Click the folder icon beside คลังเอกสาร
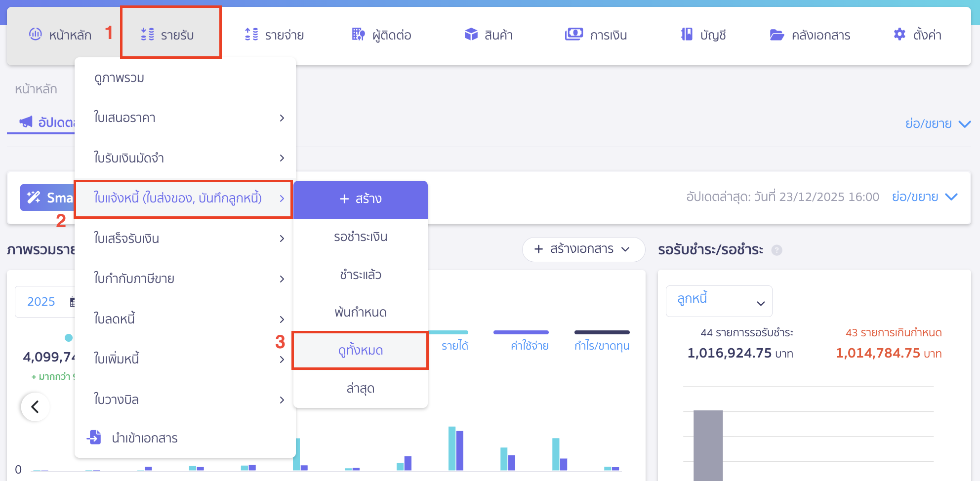The image size is (980, 481). pyautogui.click(x=776, y=35)
